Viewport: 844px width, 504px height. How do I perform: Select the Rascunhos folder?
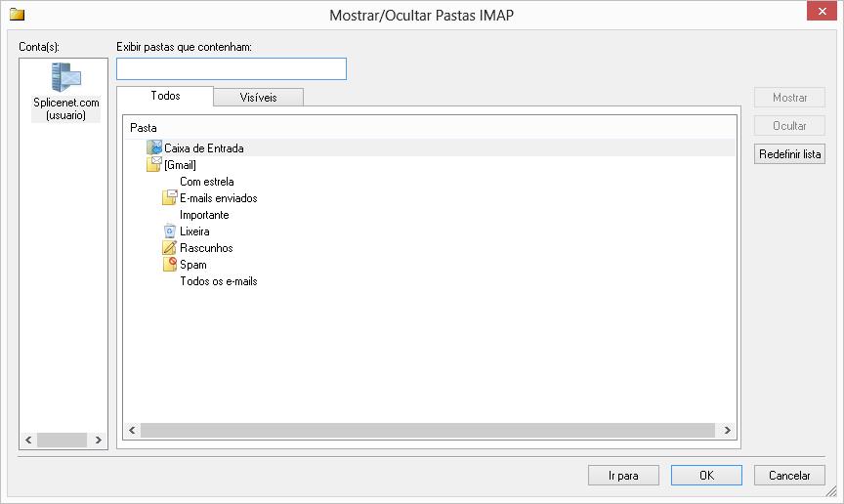pos(207,248)
